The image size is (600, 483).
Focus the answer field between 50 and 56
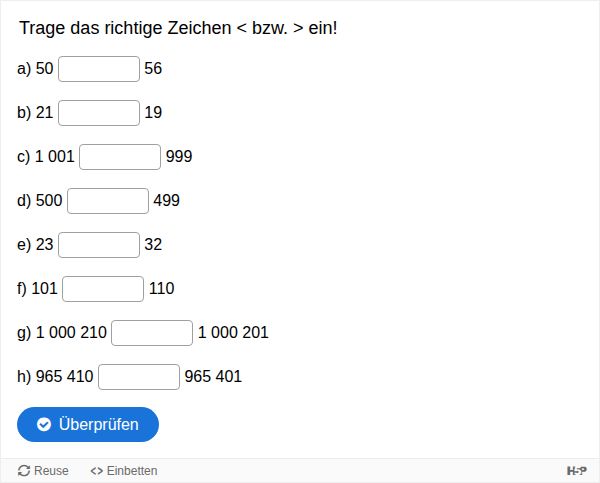99,69
